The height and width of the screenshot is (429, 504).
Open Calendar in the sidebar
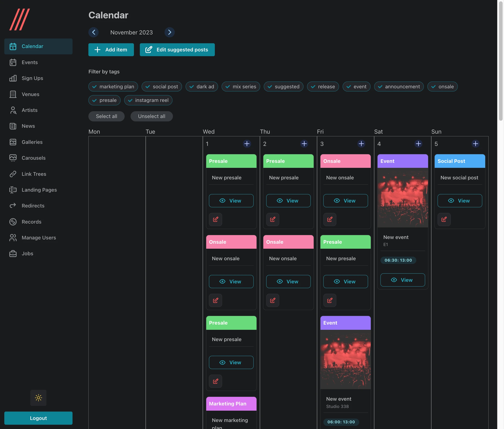point(38,46)
